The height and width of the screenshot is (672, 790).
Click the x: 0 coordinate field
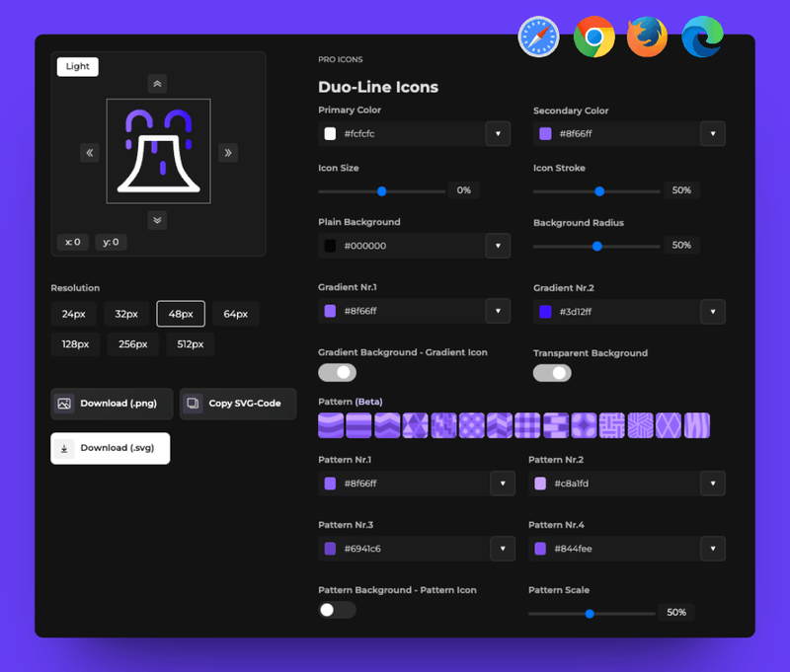coord(71,241)
